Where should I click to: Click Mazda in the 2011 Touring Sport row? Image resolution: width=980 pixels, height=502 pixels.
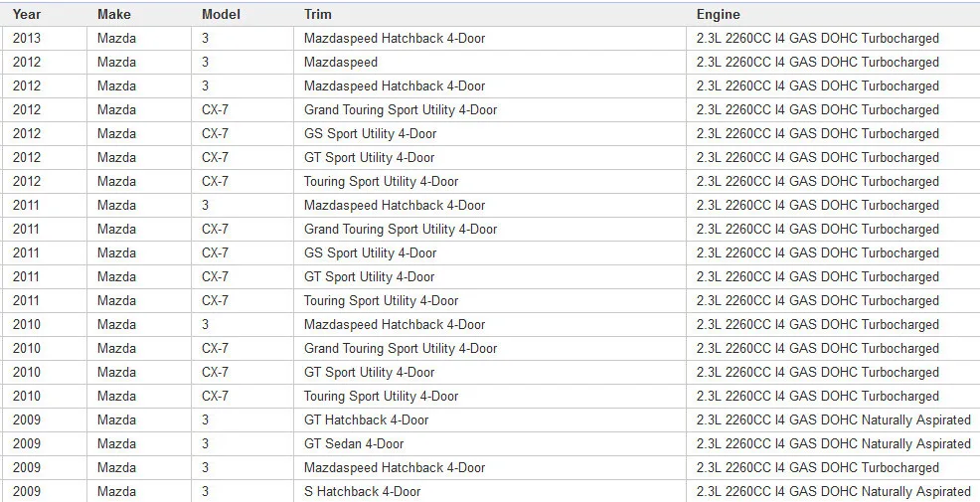tap(139, 300)
